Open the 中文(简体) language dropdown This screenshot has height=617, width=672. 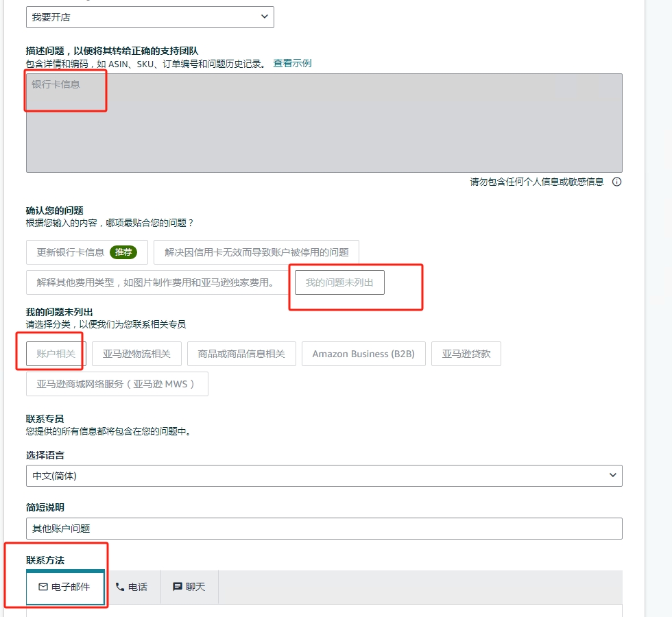(x=324, y=476)
